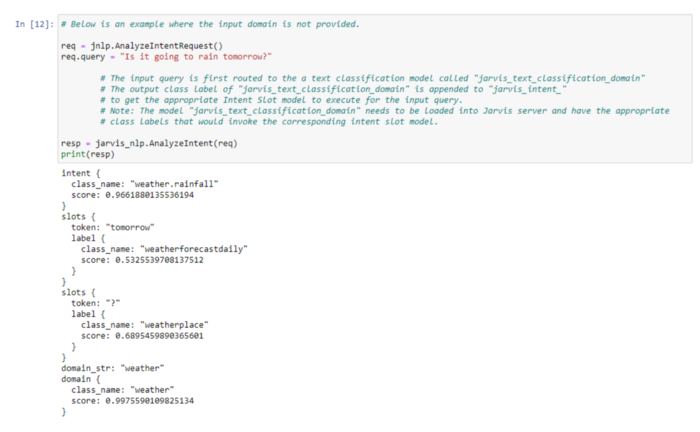Click the token "tomorrow" output line

coord(112,228)
